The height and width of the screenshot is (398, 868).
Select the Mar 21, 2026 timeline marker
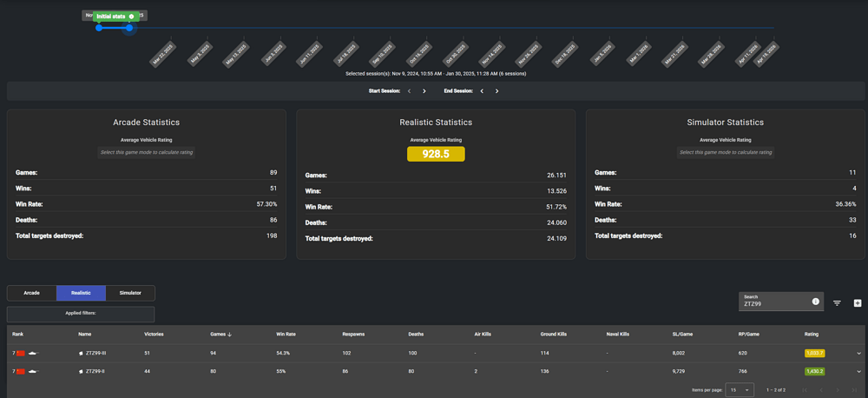[x=674, y=55]
